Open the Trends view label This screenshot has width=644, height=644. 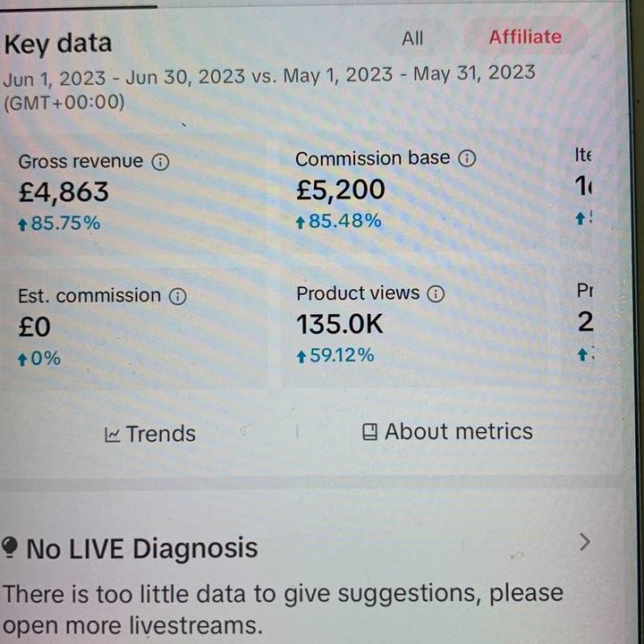[x=160, y=434]
